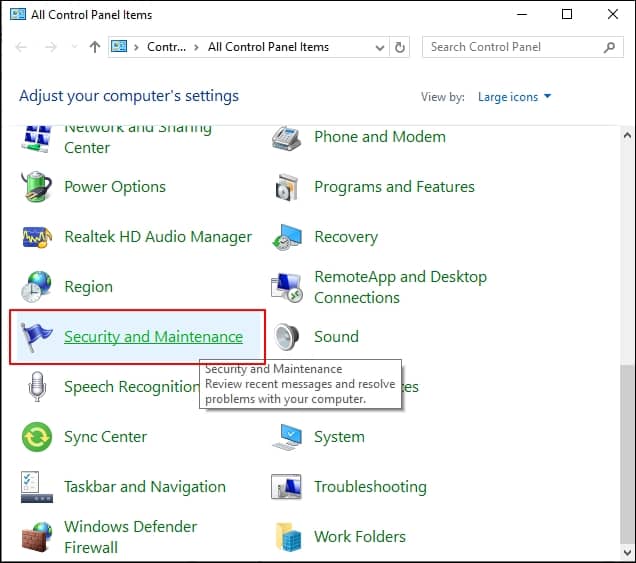The width and height of the screenshot is (636, 563).
Task: Click the Up arrow navigation button
Action: pyautogui.click(x=95, y=47)
